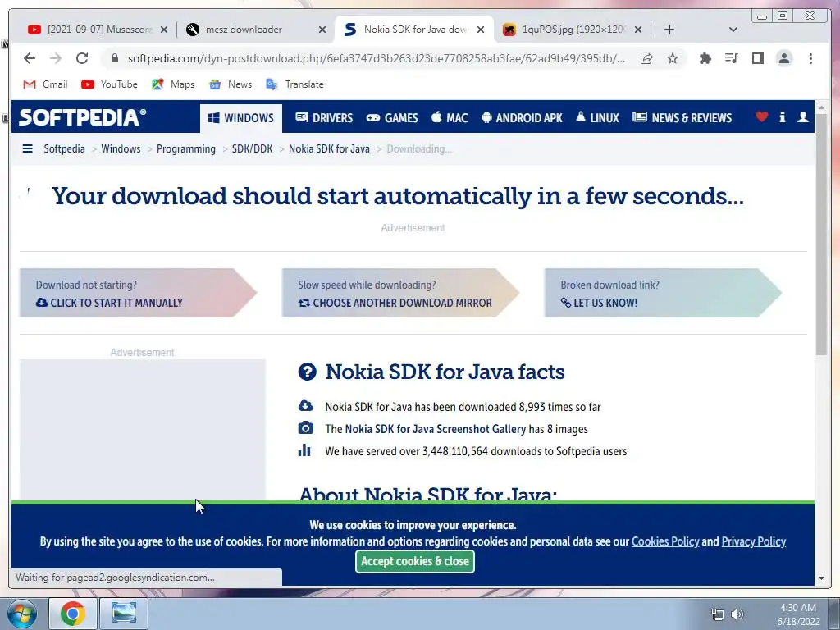The height and width of the screenshot is (630, 840).
Task: Click the Chrome taskbar icon
Action: pos(73,614)
